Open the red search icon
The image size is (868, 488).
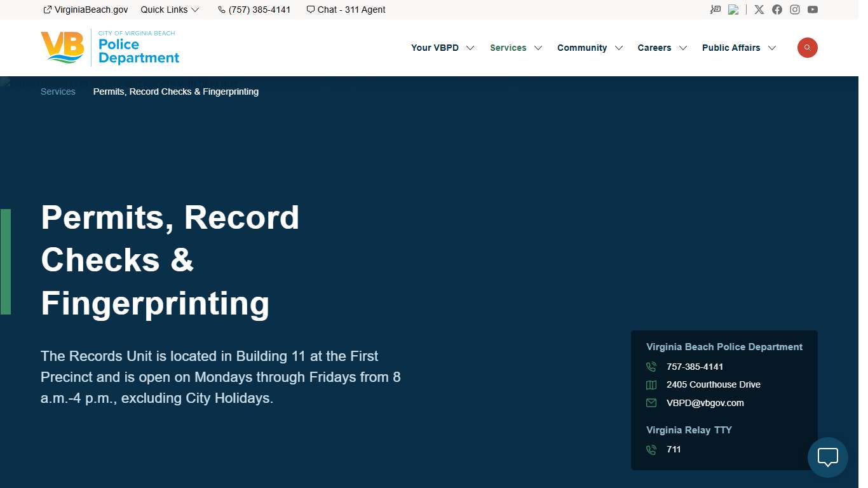click(x=807, y=47)
